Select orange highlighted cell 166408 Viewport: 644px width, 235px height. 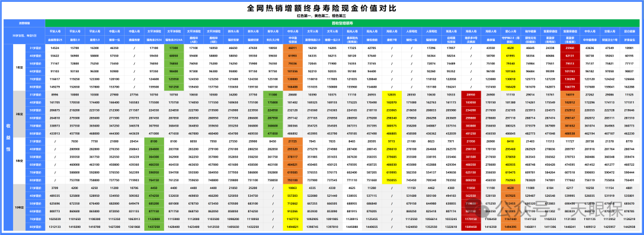tap(293, 86)
